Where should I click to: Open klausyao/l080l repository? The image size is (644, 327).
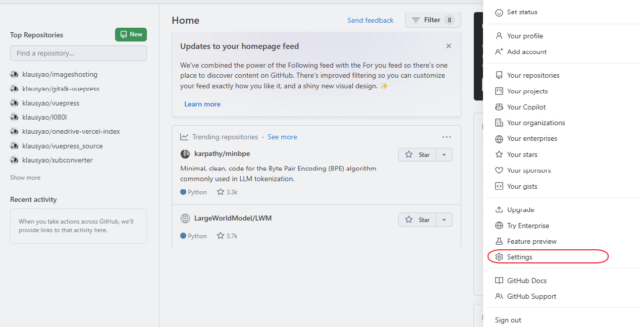coord(44,117)
